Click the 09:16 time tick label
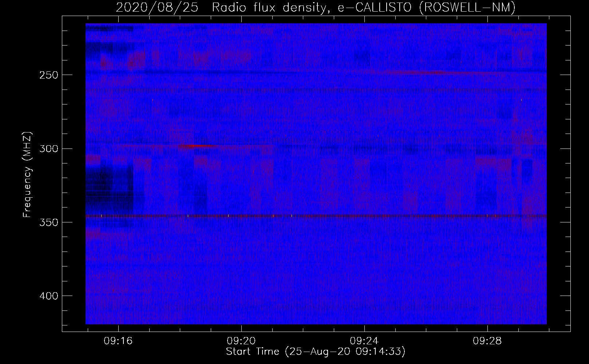Viewport: 589px width, 364px height. click(x=118, y=341)
